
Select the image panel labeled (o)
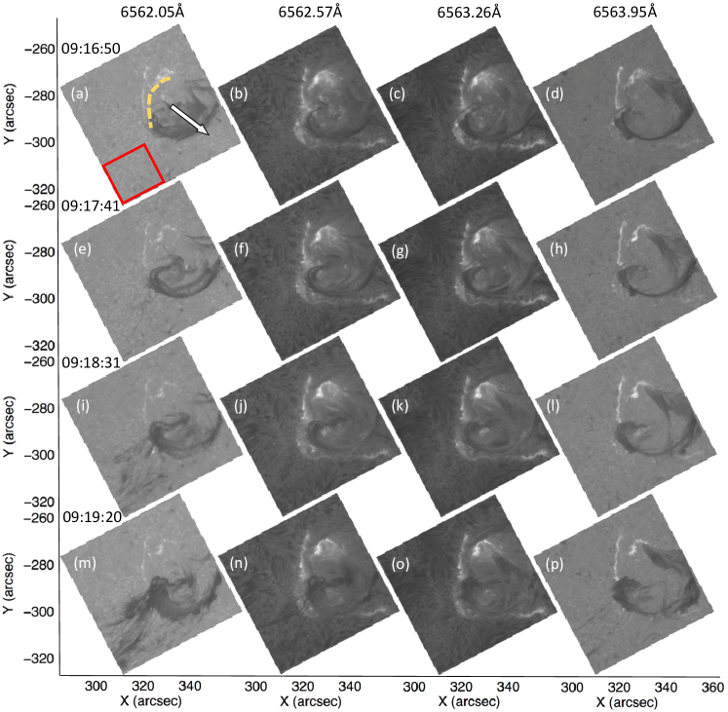(467, 584)
